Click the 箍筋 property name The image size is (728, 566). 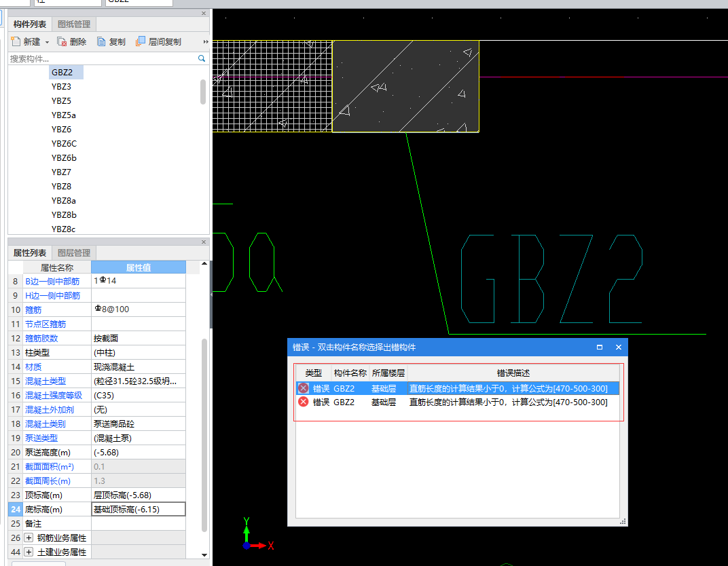tap(33, 310)
